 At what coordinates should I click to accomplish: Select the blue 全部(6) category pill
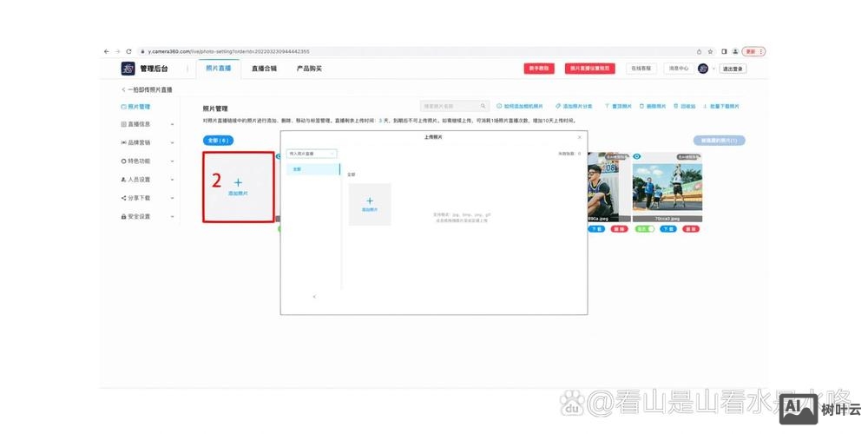(x=218, y=141)
